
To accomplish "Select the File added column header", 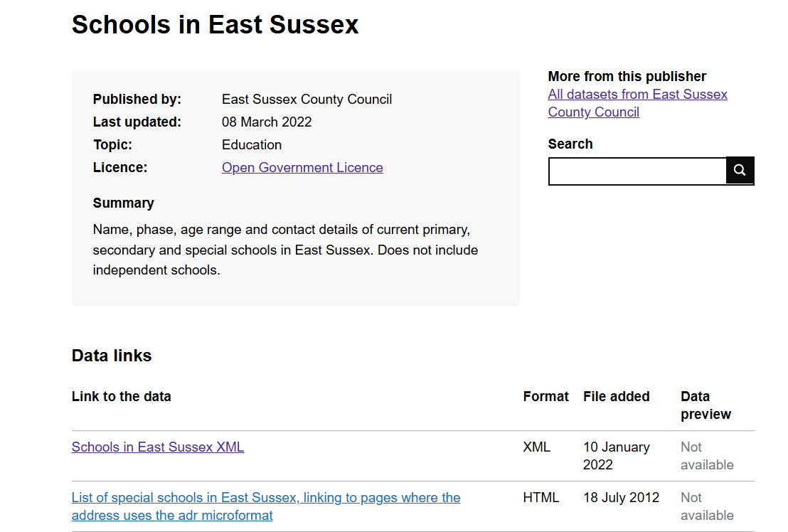I will coord(616,397).
